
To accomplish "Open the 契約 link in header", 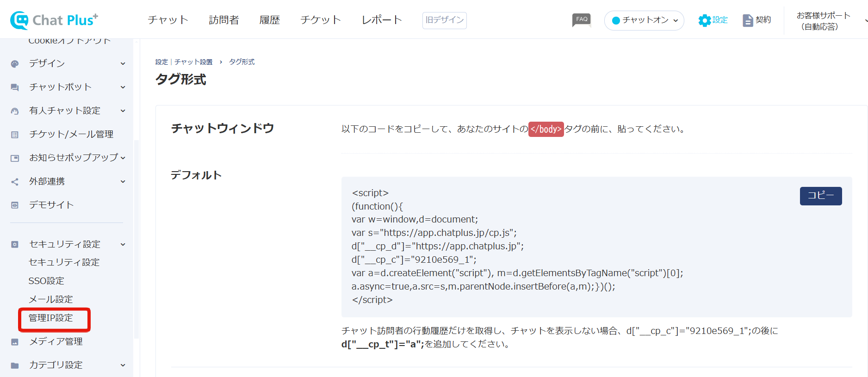I will click(763, 20).
